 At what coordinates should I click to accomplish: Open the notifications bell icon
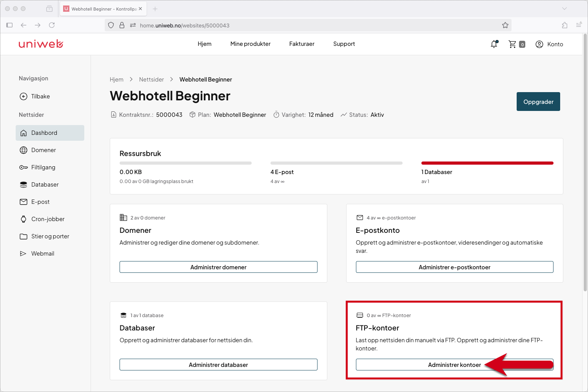point(494,44)
